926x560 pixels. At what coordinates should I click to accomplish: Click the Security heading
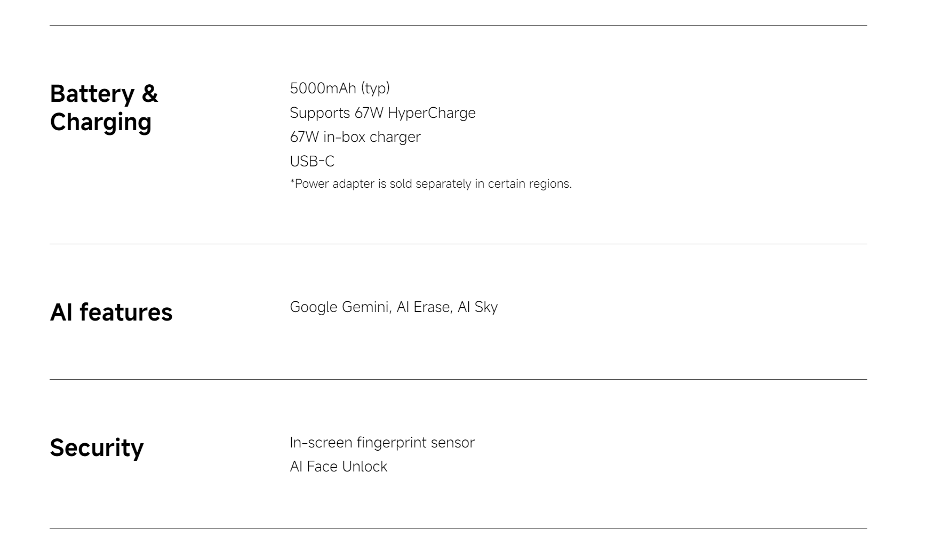coord(97,448)
